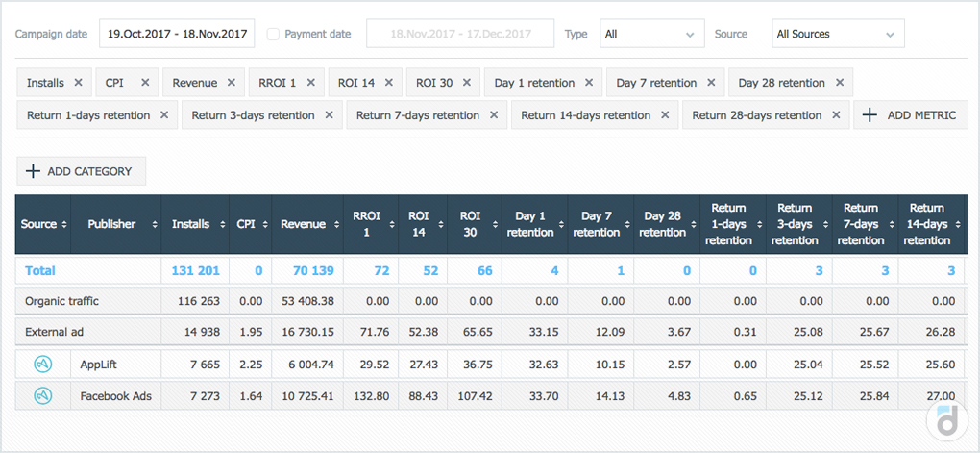Remove Return 7-days retention metric
The image size is (980, 453).
[x=494, y=115]
